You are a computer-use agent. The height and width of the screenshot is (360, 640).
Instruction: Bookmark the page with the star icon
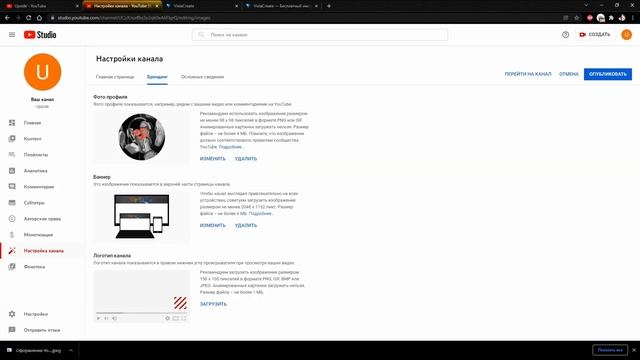pos(576,18)
